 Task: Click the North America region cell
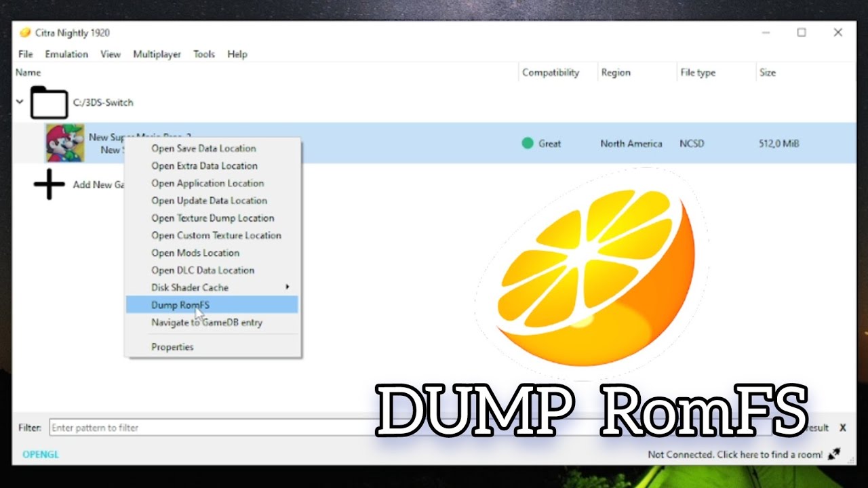pos(631,144)
